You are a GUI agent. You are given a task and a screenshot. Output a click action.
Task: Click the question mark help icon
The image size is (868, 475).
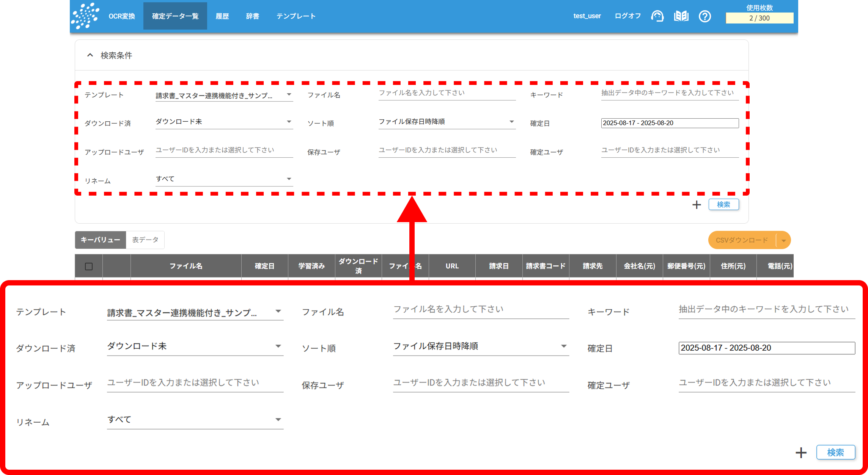(x=705, y=16)
